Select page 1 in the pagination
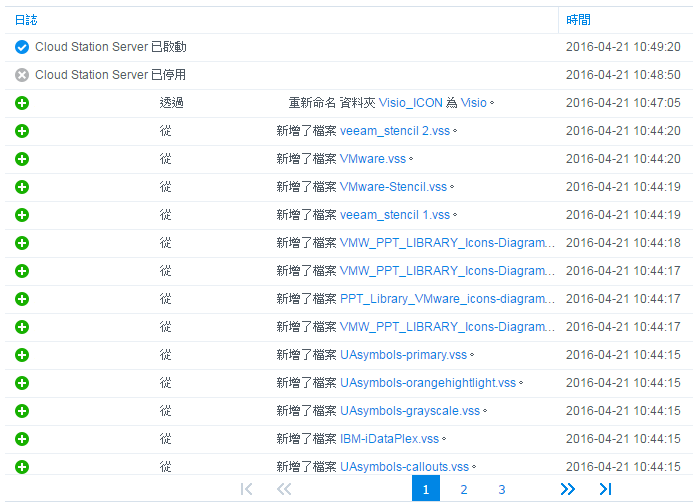The height and width of the screenshot is (503, 693). [x=426, y=488]
